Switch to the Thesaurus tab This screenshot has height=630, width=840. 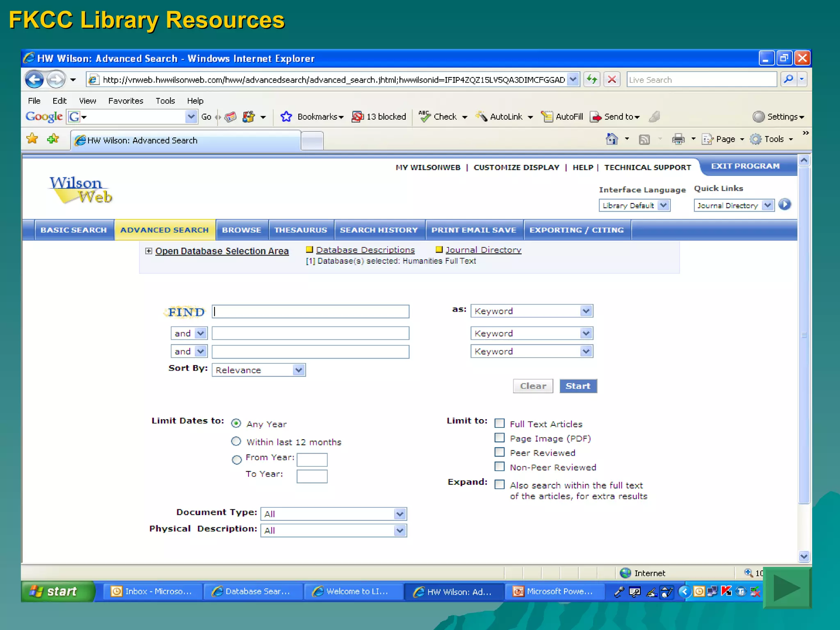[301, 230]
